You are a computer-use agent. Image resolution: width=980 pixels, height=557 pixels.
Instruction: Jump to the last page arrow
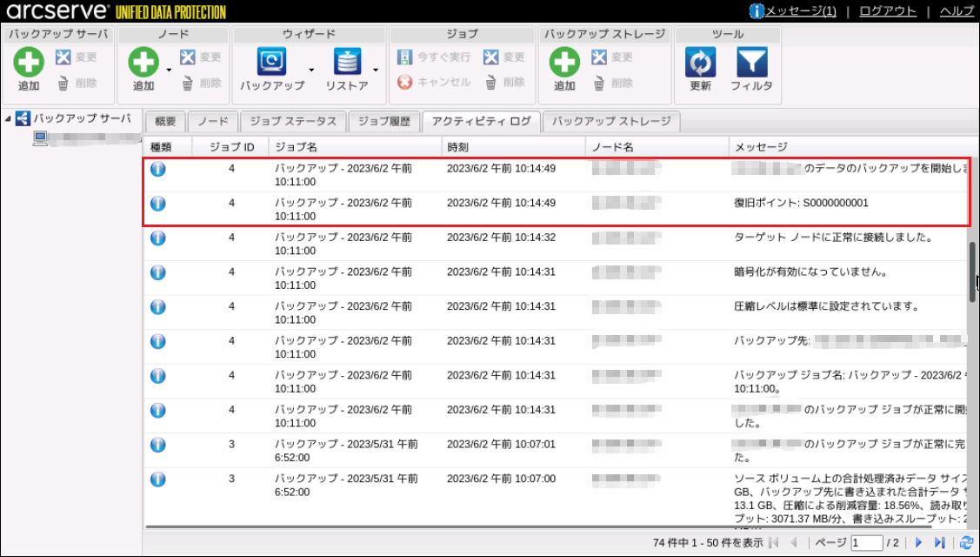point(940,543)
